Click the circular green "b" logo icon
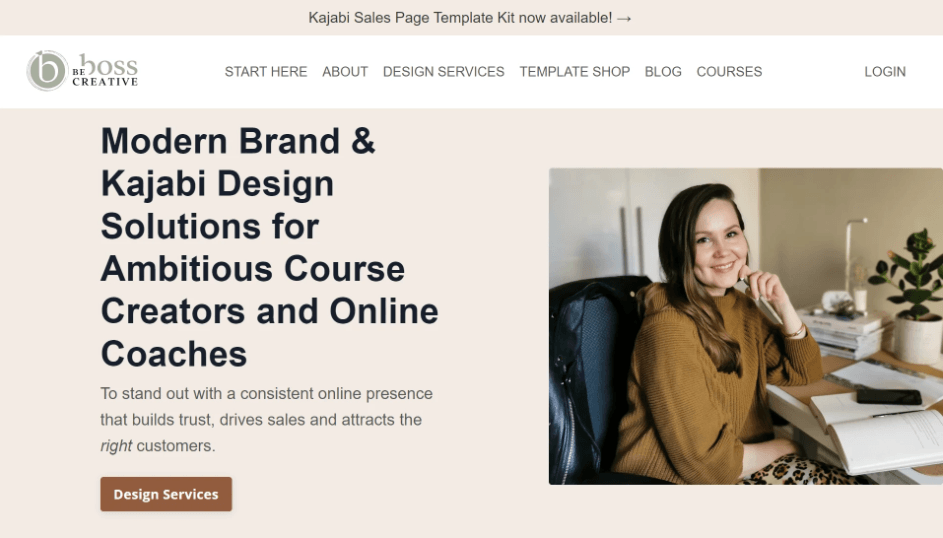Screen dimensions: 943x538 click(47, 70)
